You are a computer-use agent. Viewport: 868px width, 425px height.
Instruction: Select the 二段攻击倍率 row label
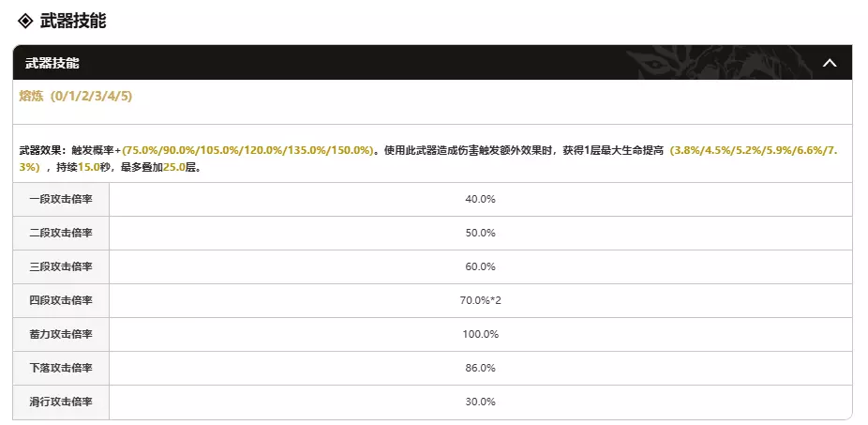[61, 234]
